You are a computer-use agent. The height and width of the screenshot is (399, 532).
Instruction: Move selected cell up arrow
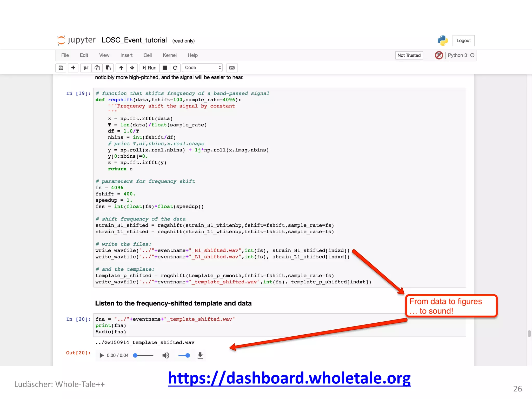point(121,68)
